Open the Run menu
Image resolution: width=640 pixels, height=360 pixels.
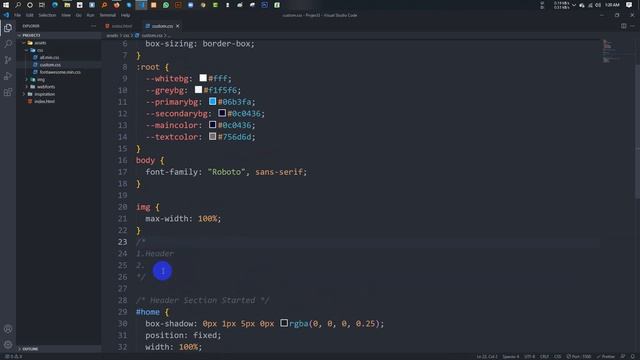coord(90,15)
